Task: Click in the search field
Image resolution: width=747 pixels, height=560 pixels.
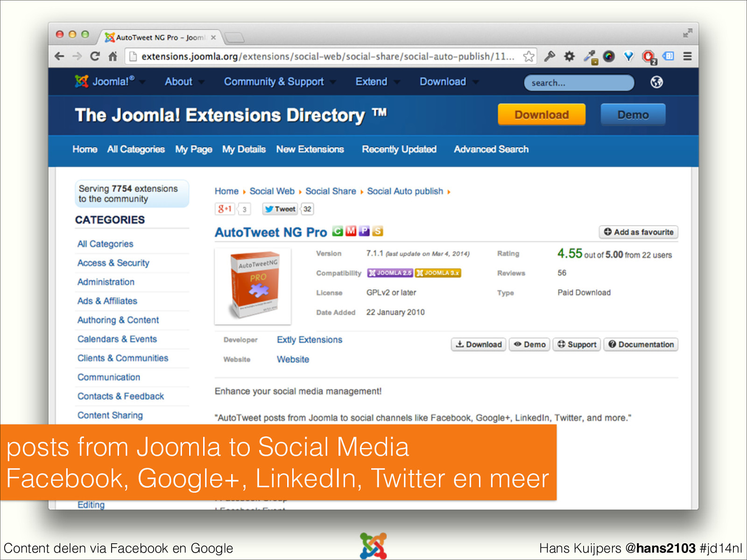Action: (579, 83)
